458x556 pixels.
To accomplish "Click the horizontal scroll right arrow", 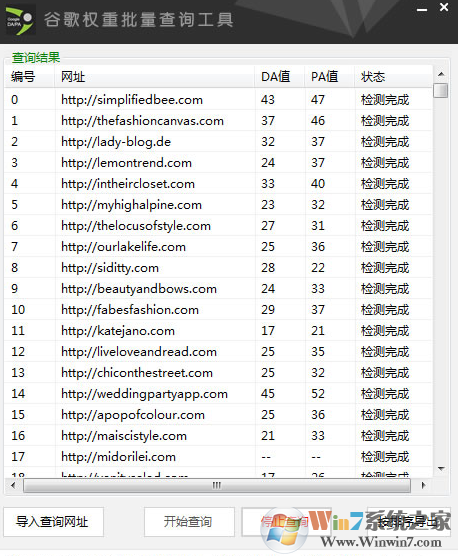I will [423, 485].
